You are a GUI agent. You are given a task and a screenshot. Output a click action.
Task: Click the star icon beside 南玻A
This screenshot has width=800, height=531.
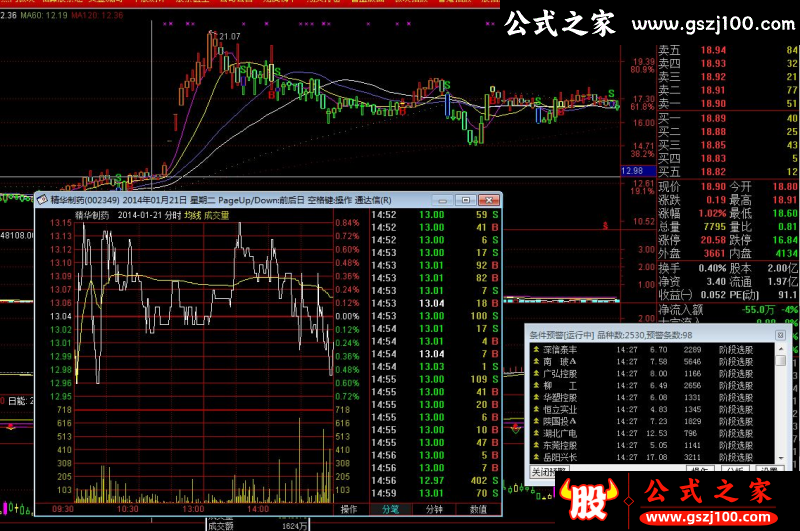(536, 361)
